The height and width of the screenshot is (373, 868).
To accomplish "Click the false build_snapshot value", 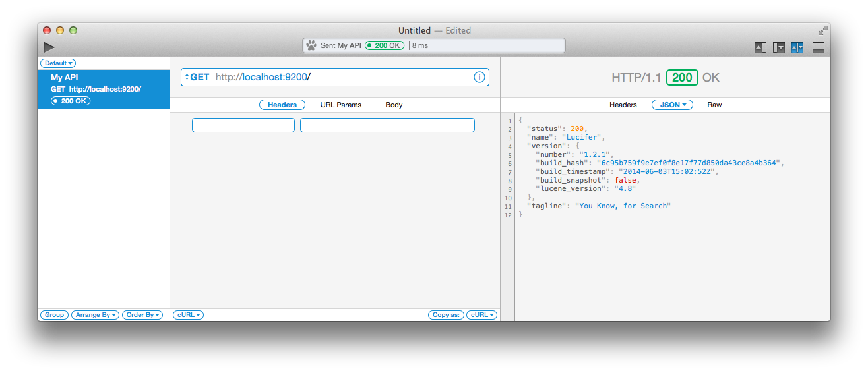I will point(625,180).
